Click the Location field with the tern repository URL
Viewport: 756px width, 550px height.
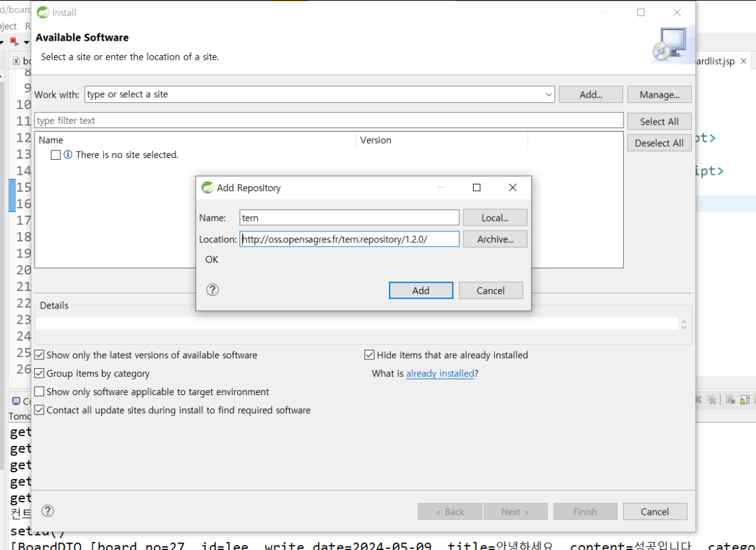(x=349, y=239)
